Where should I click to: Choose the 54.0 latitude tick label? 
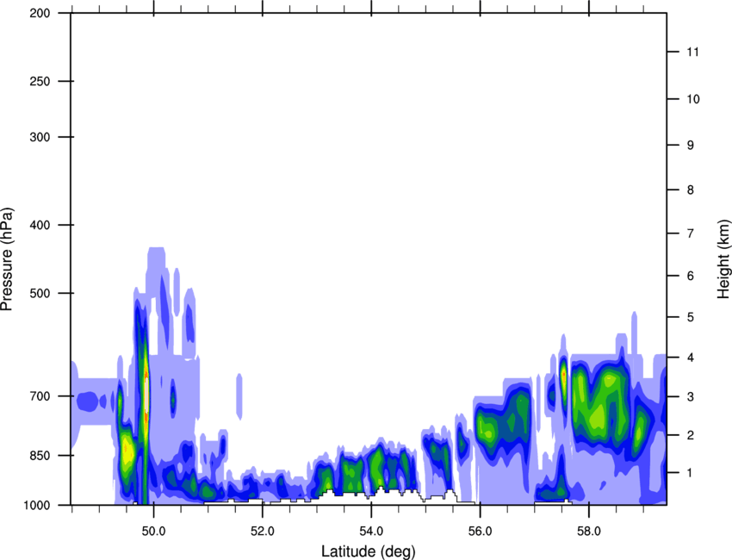point(371,527)
